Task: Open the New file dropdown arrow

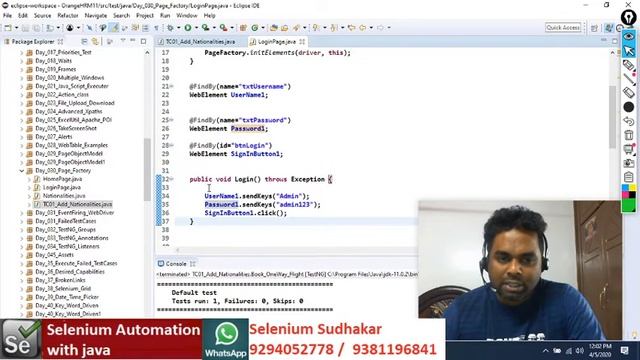Action: (x=16, y=28)
